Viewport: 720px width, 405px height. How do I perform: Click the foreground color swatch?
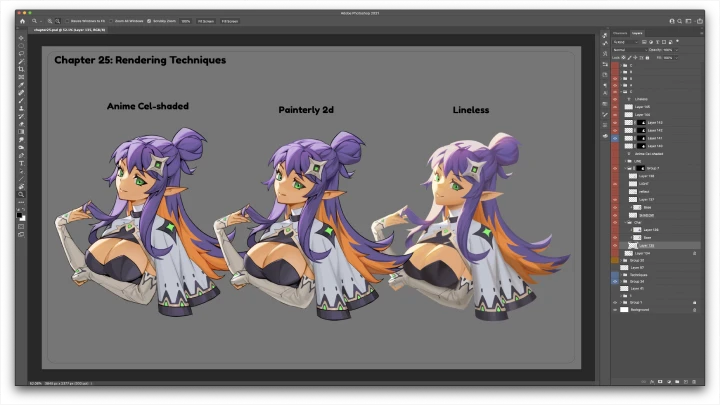click(19, 214)
